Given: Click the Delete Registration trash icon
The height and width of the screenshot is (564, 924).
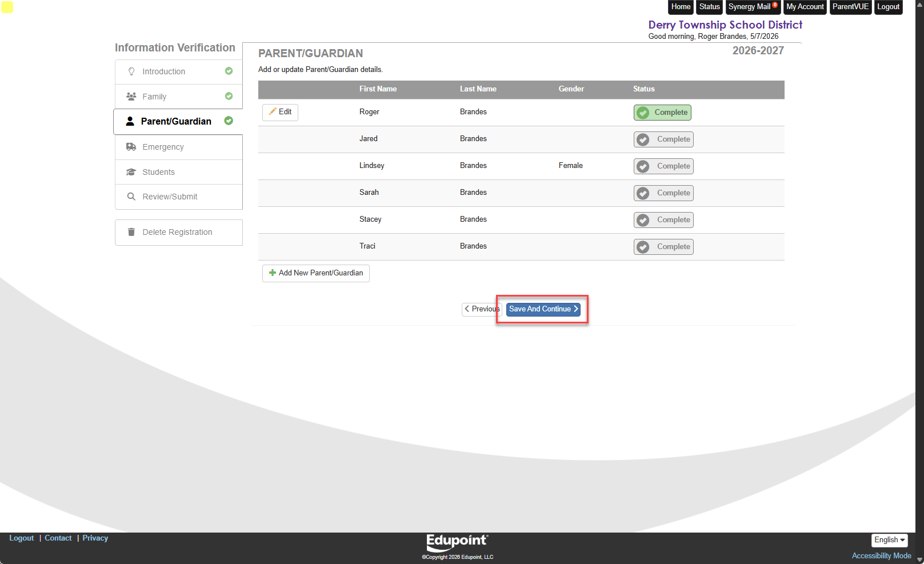Looking at the screenshot, I should (131, 232).
